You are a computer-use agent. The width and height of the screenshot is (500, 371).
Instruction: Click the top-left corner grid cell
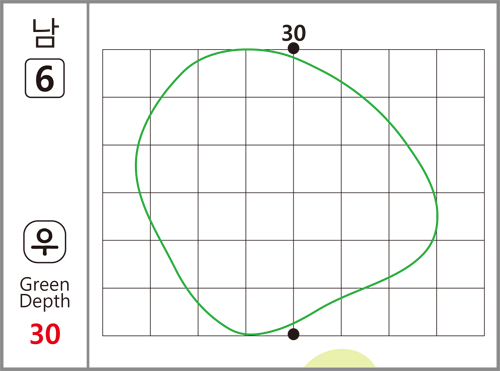coord(126,73)
